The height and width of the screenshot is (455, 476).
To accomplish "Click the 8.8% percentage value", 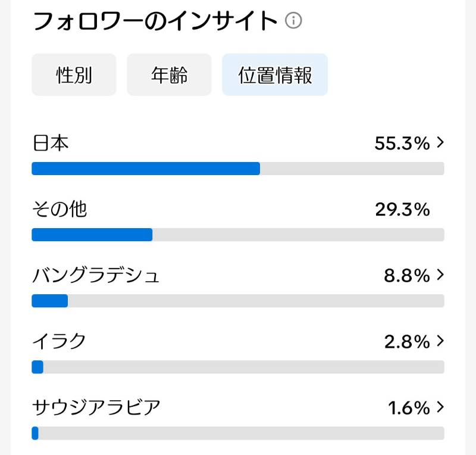I will tap(407, 275).
